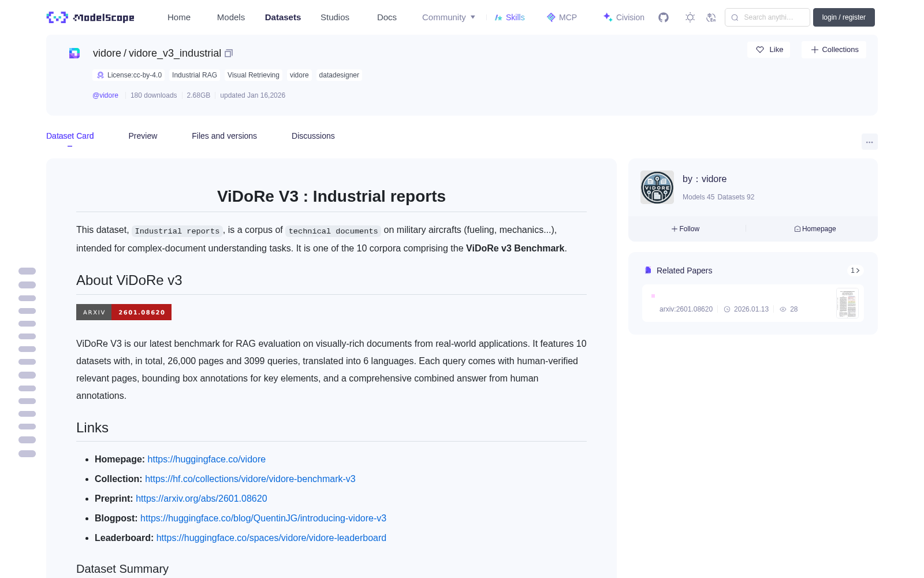The image size is (924, 578).
Task: Open Studios navigation item
Action: [335, 17]
